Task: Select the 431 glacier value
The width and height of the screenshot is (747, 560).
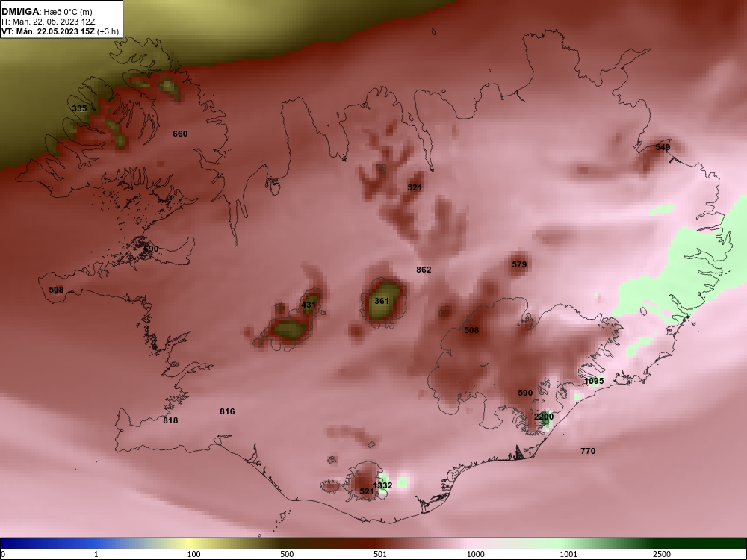Action: (x=309, y=305)
